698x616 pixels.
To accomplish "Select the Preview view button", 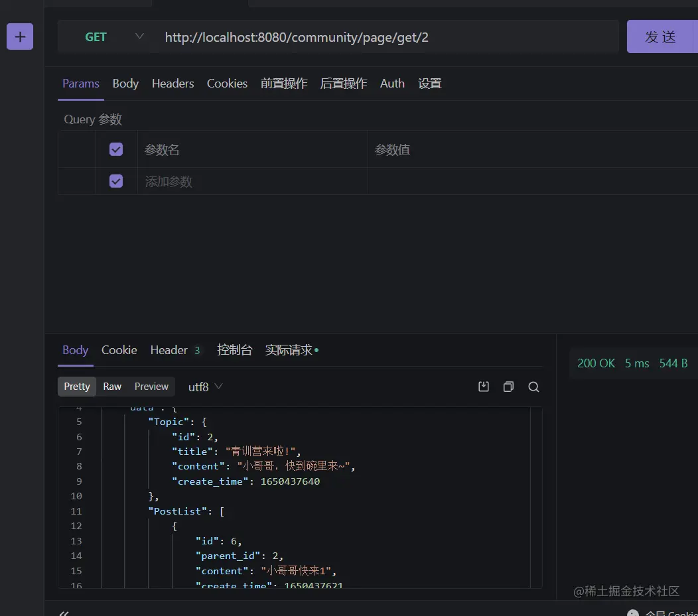I will pyautogui.click(x=151, y=387).
